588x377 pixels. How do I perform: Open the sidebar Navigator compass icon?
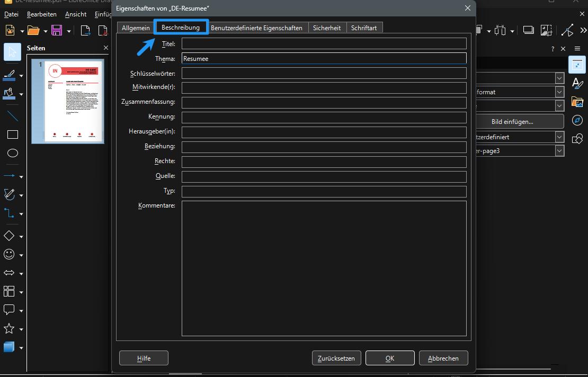coord(577,120)
